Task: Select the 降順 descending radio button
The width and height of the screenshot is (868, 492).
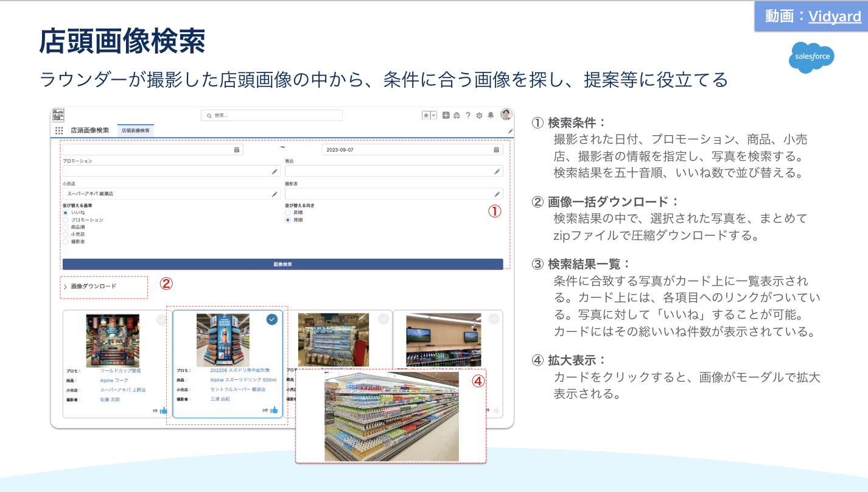Action: click(288, 220)
